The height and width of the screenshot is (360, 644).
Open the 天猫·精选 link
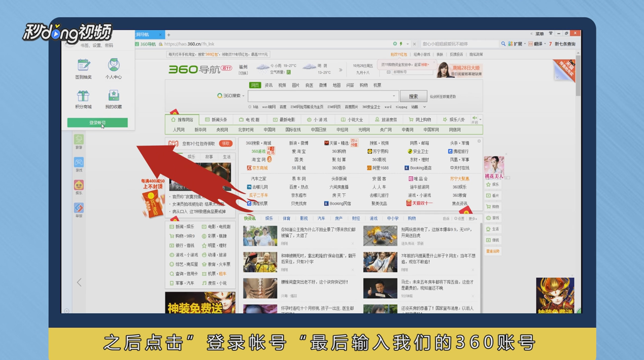[x=336, y=143]
